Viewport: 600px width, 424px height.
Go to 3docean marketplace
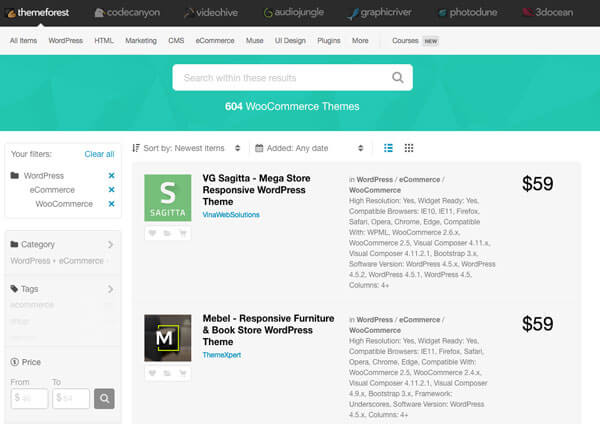[x=548, y=13]
